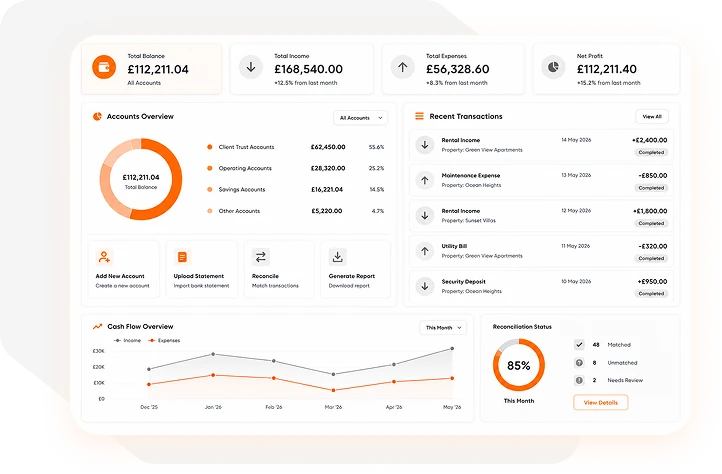Click the Generate Report download icon
The width and height of the screenshot is (722, 474).
338,257
